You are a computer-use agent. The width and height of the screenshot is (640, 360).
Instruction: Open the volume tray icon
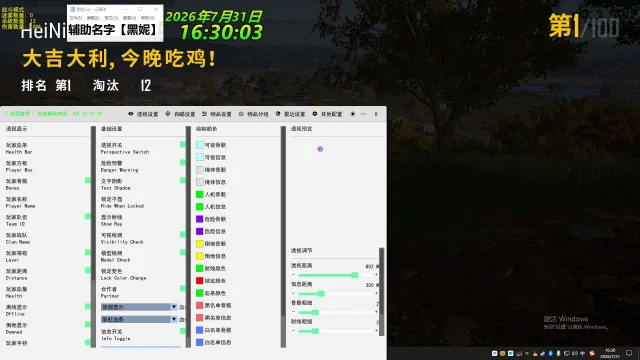pyautogui.click(x=575, y=353)
